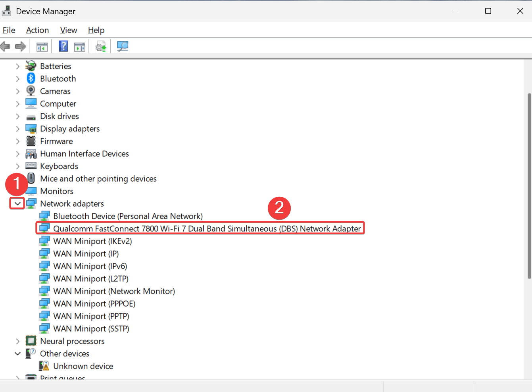Screen dimensions: 532x392
Task: Expand the Batteries category
Action: tap(17, 66)
